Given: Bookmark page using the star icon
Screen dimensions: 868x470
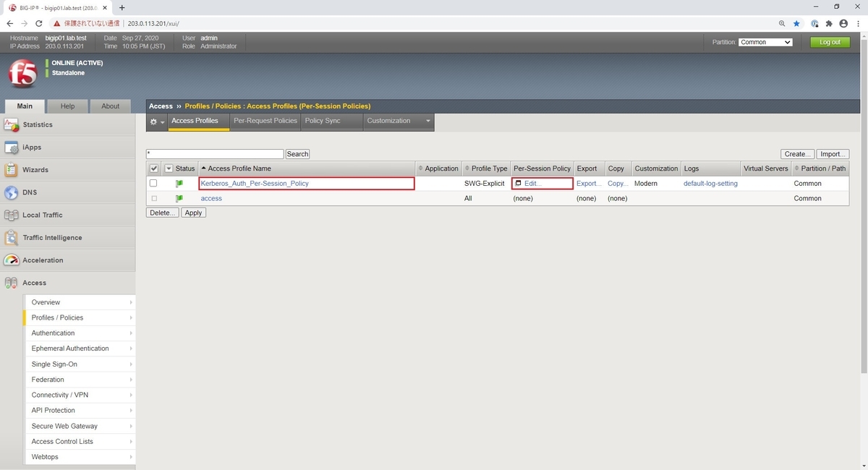Looking at the screenshot, I should [796, 23].
